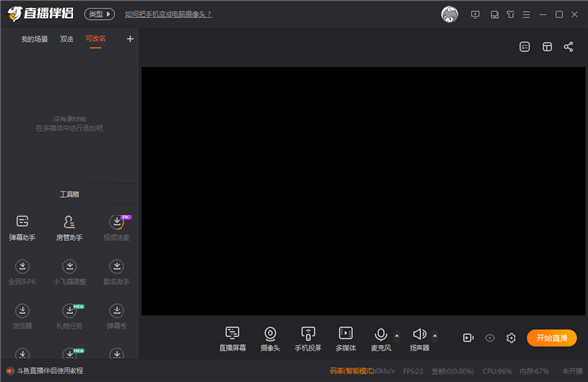Switch to the 双击 scene tab

(67, 39)
